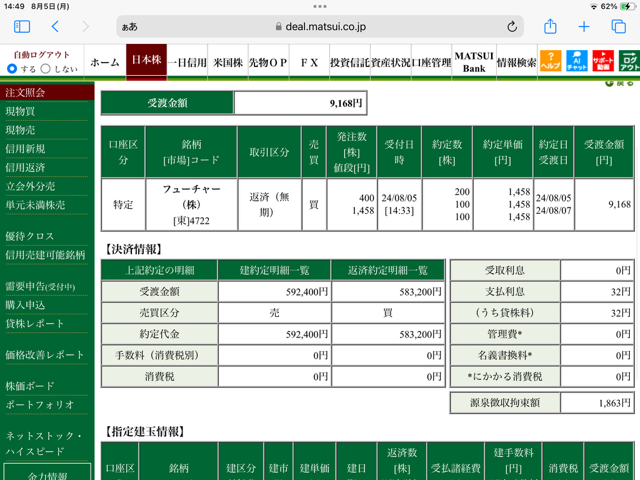Open 株価ボード in sidebar
Image resolution: width=640 pixels, height=480 pixels.
(x=30, y=386)
